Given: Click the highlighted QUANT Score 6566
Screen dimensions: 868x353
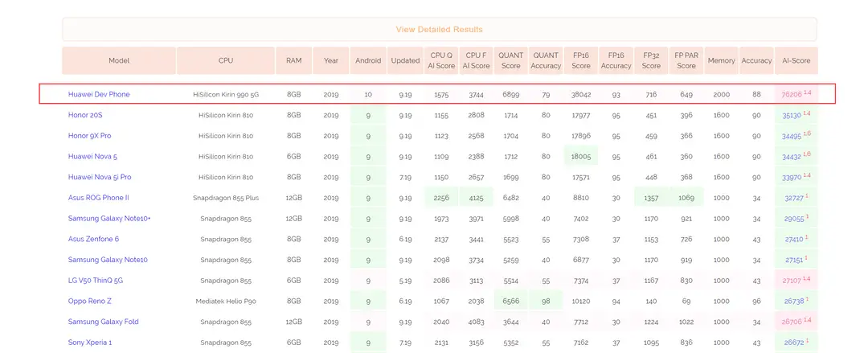Looking at the screenshot, I should pos(511,302).
